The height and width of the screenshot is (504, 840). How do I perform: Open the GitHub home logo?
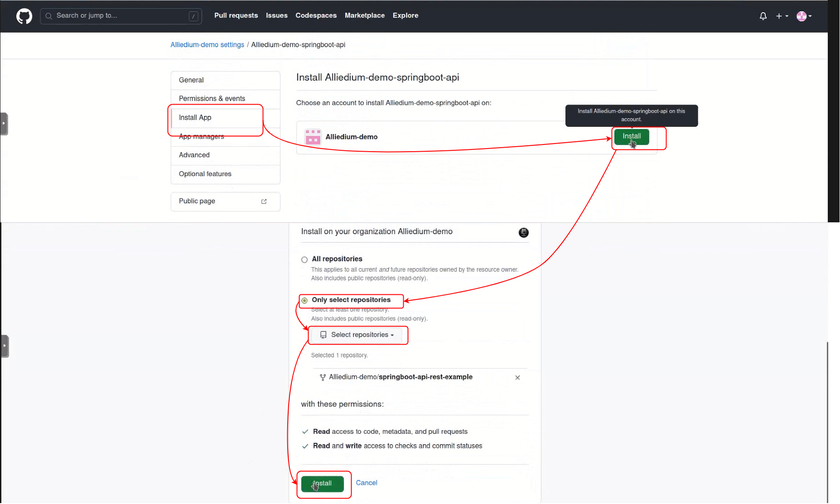(24, 16)
